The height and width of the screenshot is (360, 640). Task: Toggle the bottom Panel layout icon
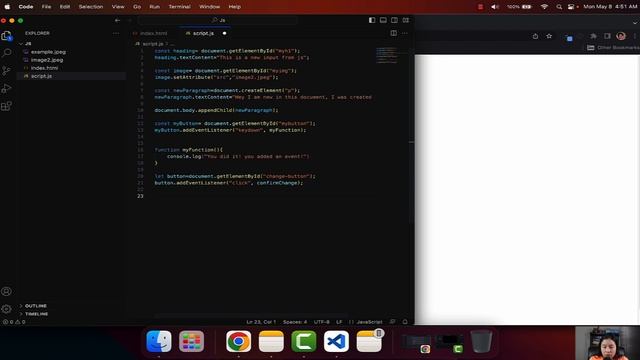(383, 20)
